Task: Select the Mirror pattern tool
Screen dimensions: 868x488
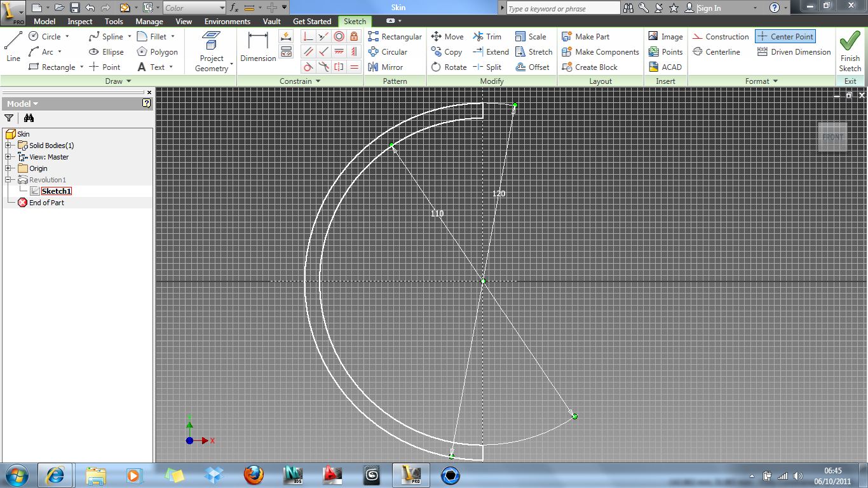Action: coord(385,67)
